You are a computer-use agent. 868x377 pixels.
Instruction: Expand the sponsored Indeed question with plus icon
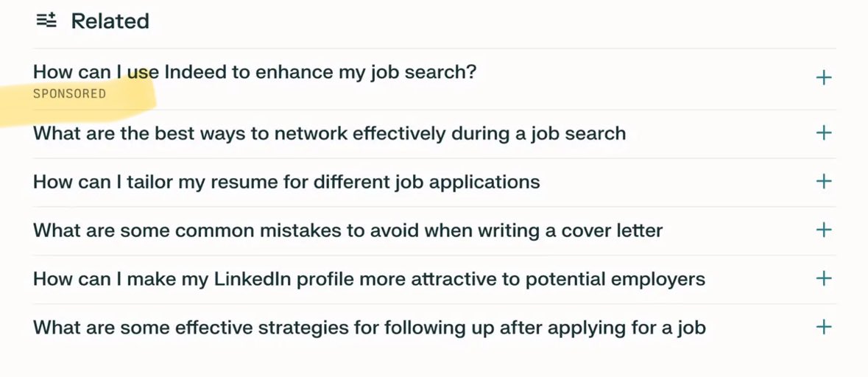(x=824, y=77)
